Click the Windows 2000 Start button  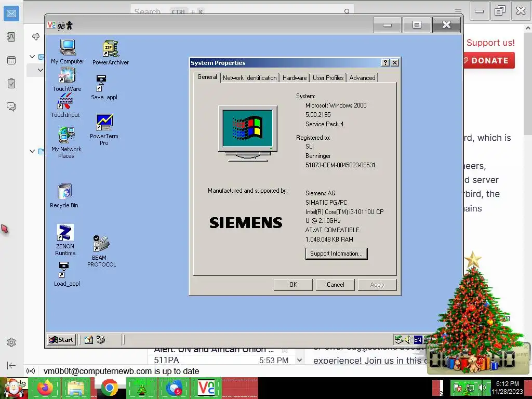61,340
